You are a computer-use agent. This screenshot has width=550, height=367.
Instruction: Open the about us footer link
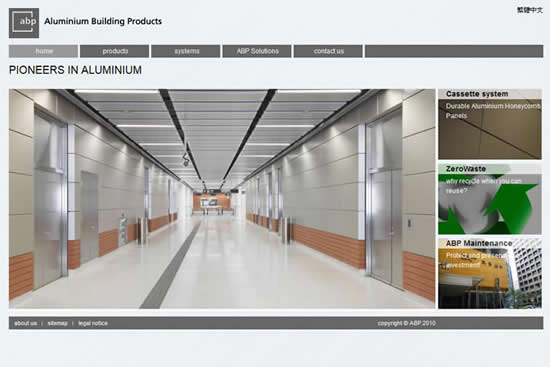click(26, 323)
